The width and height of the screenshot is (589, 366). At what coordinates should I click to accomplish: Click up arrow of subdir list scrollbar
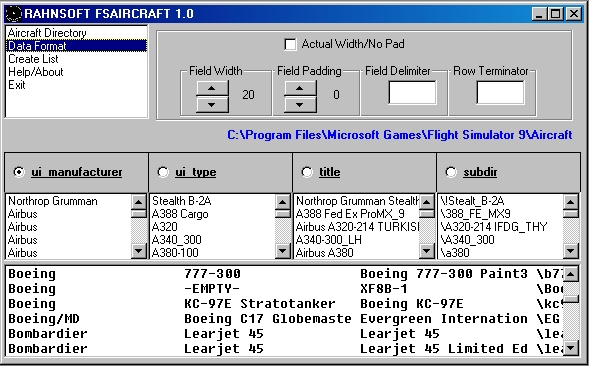571,203
